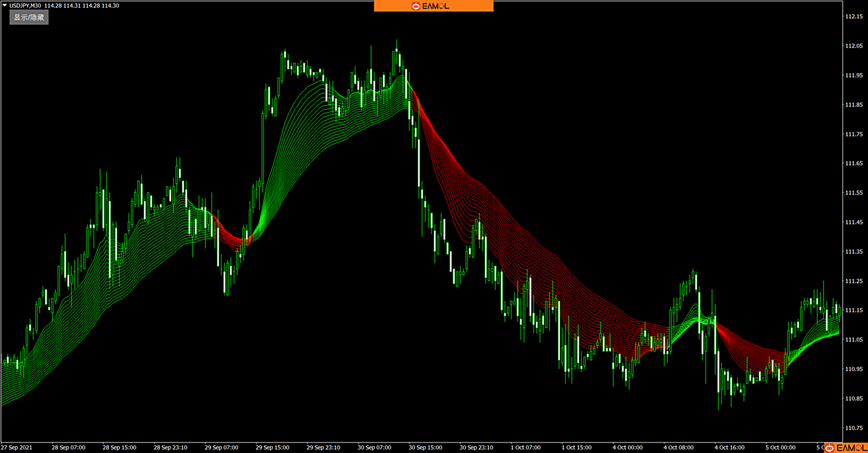
Task: Click the 111.05 price axis label
Action: pyautogui.click(x=854, y=340)
